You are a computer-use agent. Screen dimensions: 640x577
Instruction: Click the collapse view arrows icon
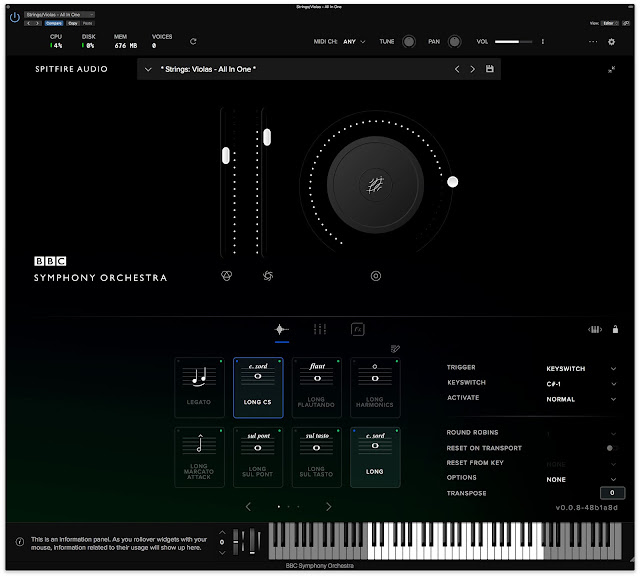coord(611,69)
